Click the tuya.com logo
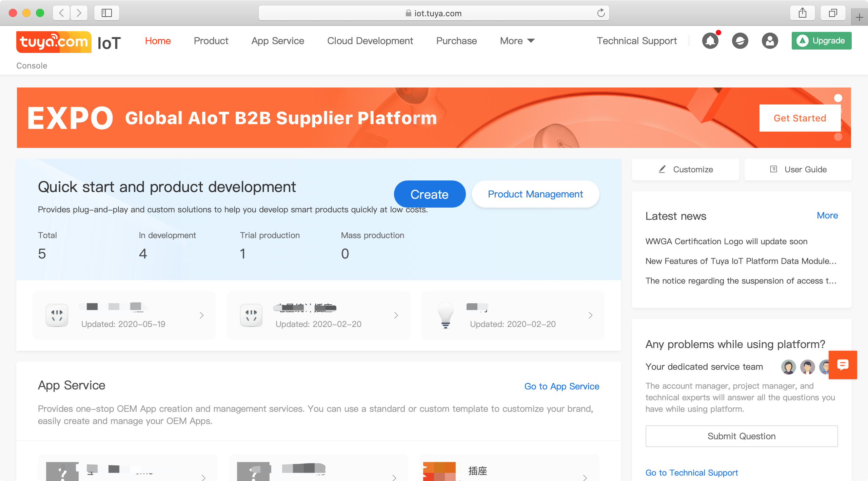Viewport: 868px width, 481px height. [x=54, y=42]
